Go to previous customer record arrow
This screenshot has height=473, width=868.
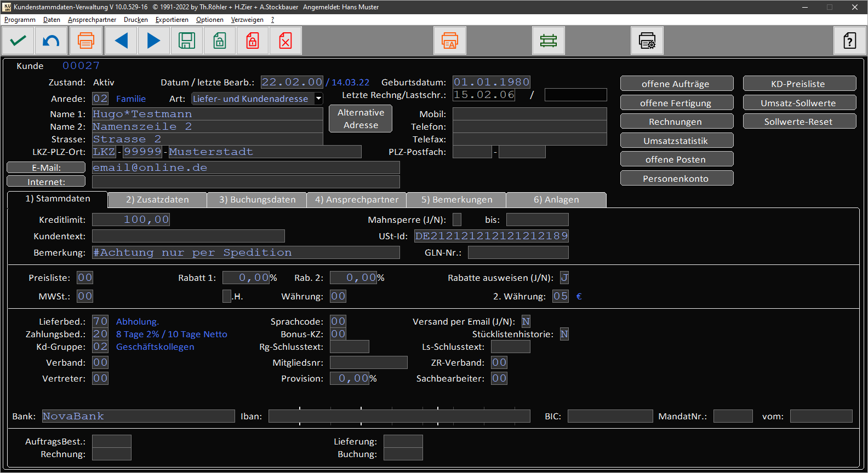pyautogui.click(x=121, y=41)
